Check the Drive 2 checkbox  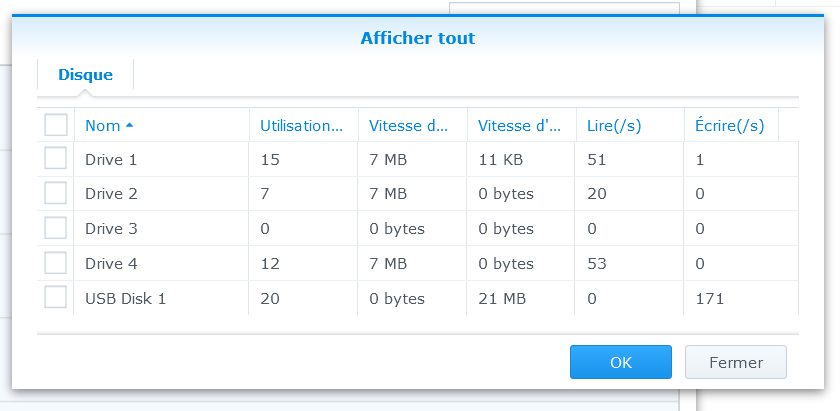pos(56,193)
